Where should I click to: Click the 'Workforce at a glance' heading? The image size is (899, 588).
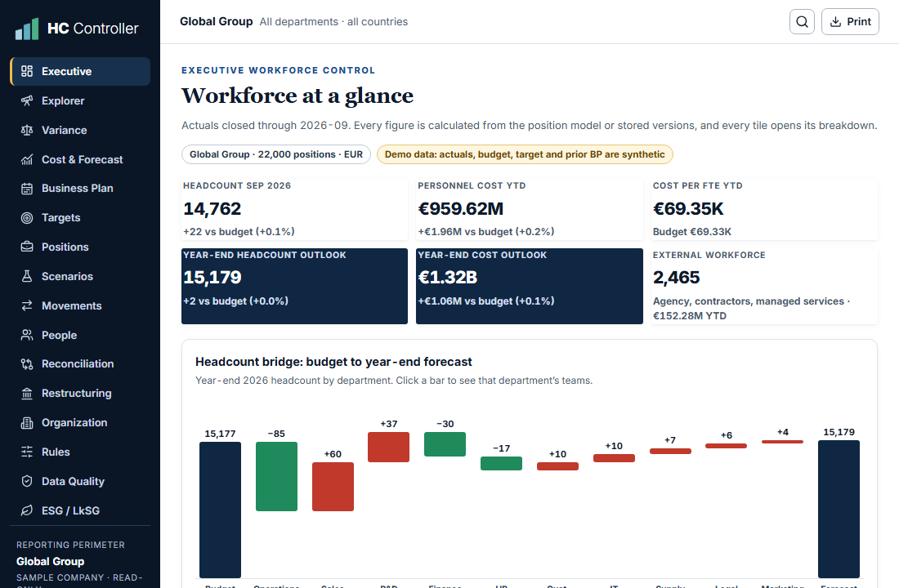click(297, 96)
